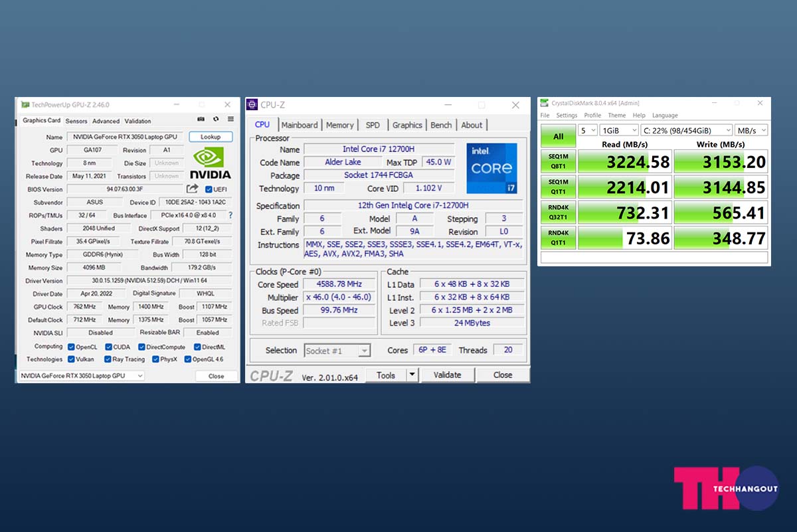Open the File menu in CrystalDiskMark

tap(545, 116)
